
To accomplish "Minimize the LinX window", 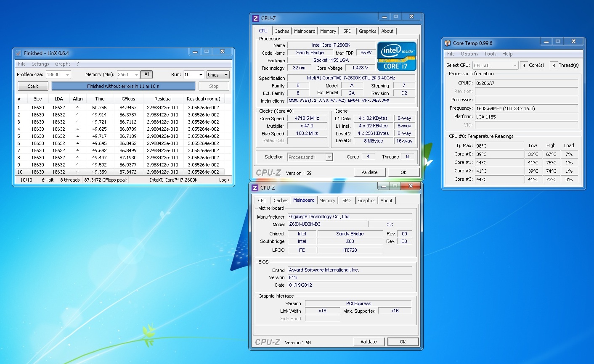I will pyautogui.click(x=195, y=52).
